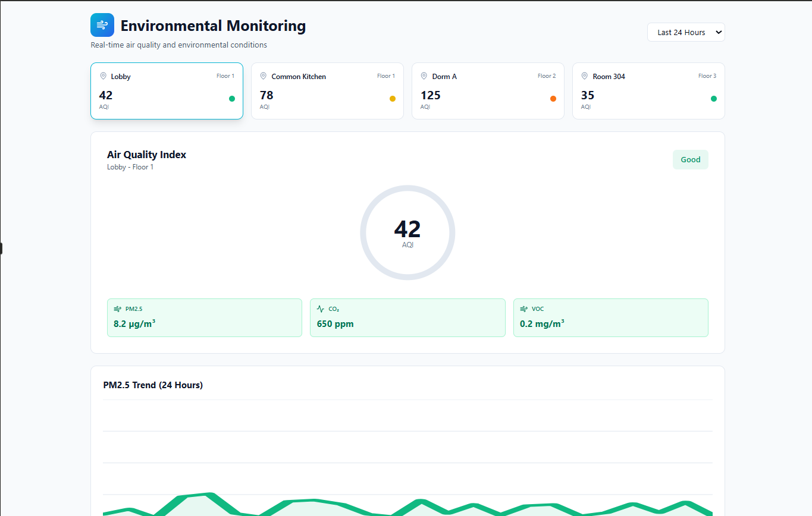Click the 35 AQI value on Room 304
Image resolution: width=812 pixels, height=516 pixels.
[588, 95]
